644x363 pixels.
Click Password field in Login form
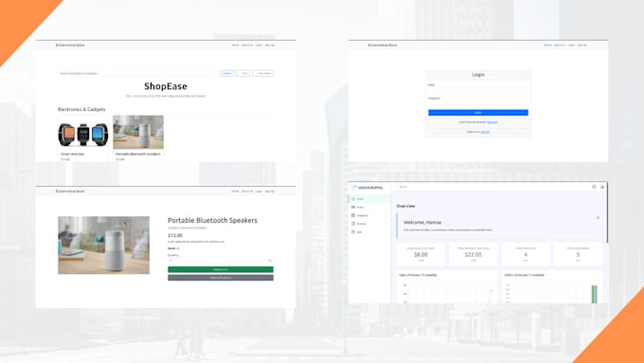tap(478, 102)
